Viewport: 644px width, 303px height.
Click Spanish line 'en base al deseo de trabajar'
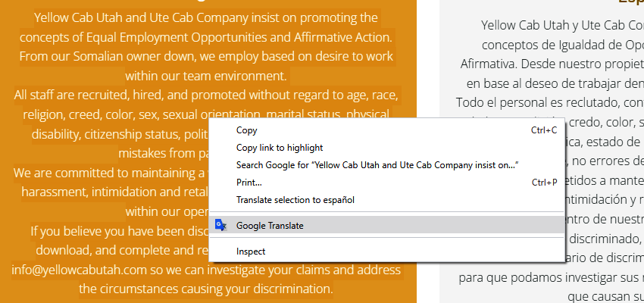click(x=555, y=84)
